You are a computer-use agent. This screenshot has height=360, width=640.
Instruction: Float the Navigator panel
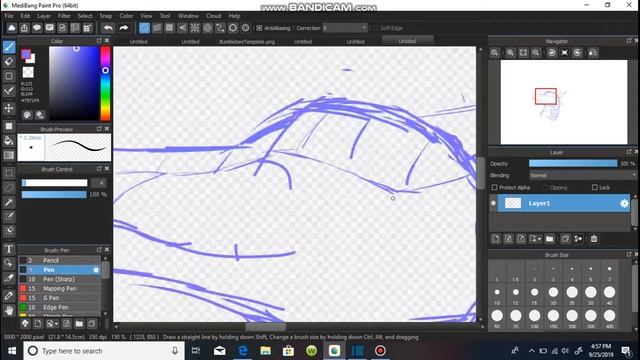(629, 41)
